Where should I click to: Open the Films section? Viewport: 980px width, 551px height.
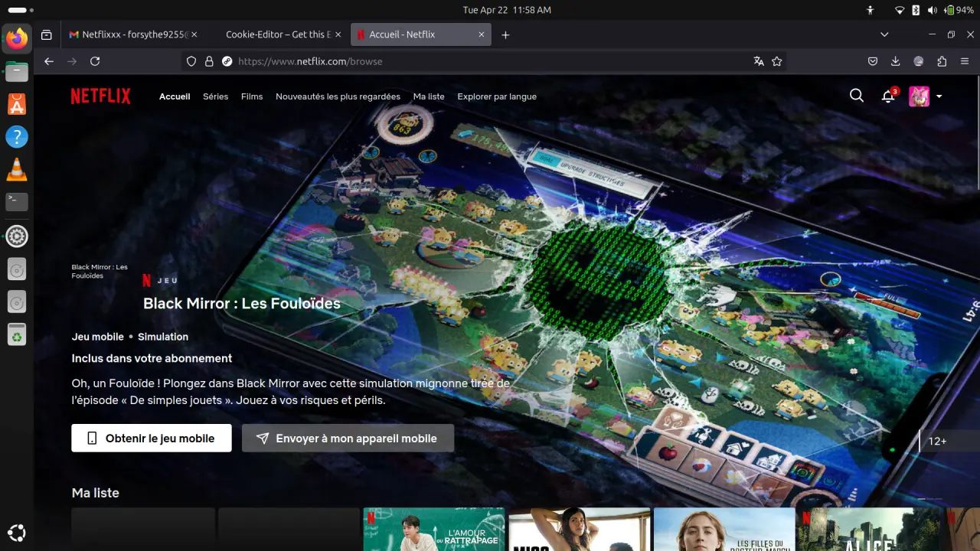point(252,96)
